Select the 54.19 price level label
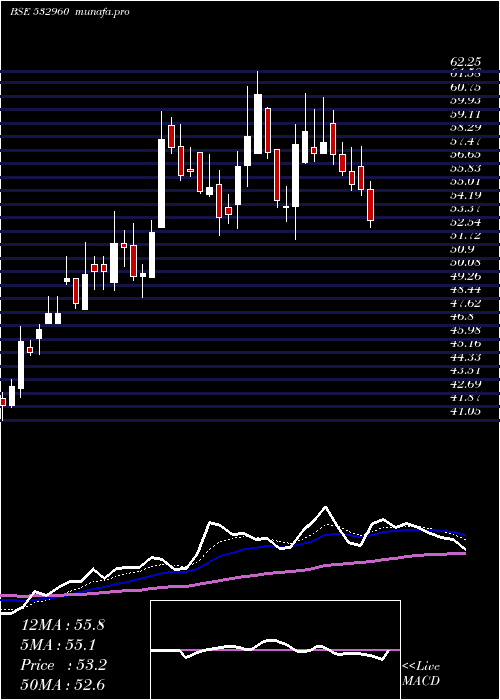Image resolution: width=500 pixels, height=700 pixels. pos(465,195)
